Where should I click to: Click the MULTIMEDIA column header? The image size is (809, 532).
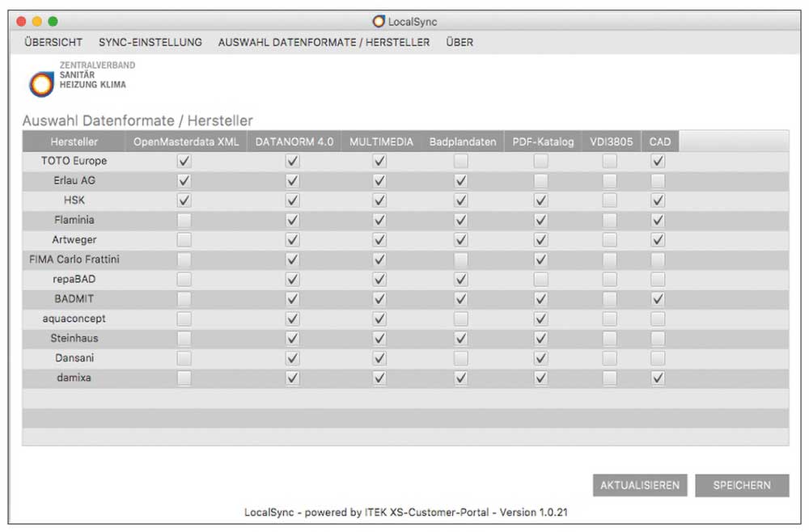[x=381, y=141]
